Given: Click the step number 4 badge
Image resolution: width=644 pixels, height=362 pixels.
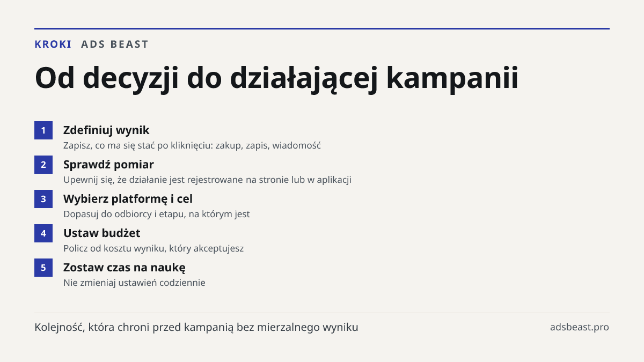Looking at the screenshot, I should click(43, 233).
